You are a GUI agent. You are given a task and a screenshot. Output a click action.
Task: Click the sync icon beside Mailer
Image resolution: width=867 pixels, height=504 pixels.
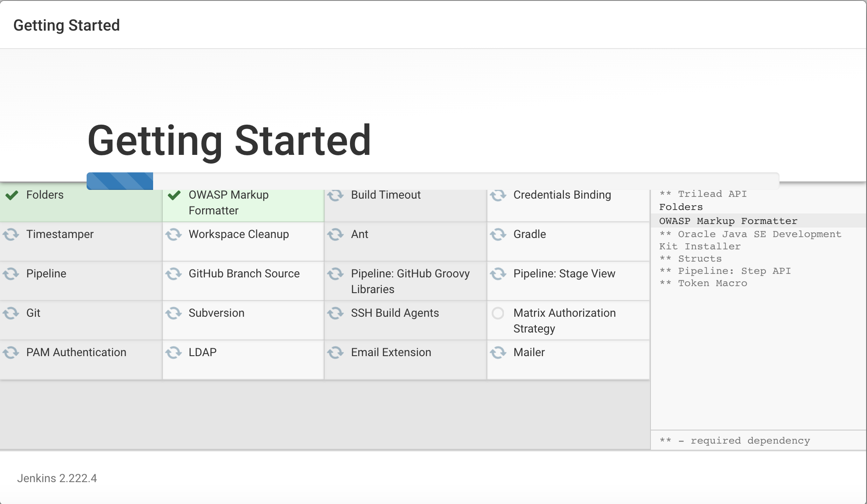(498, 353)
